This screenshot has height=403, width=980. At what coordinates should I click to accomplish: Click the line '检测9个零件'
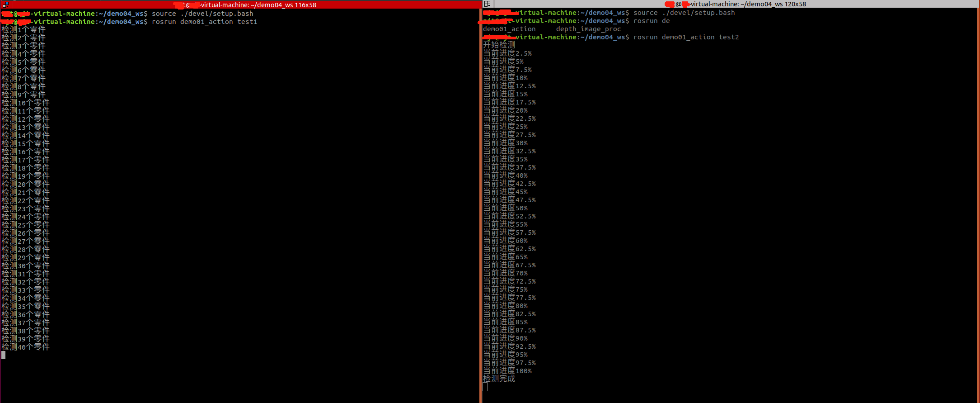23,95
